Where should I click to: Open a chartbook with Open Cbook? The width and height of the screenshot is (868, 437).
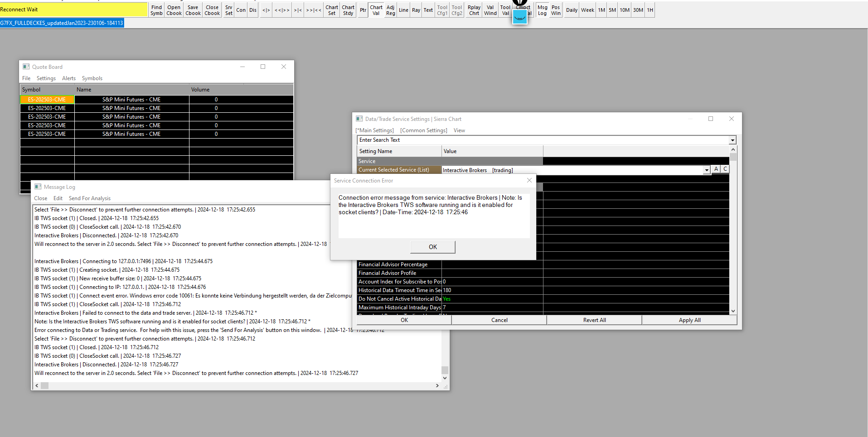click(174, 10)
